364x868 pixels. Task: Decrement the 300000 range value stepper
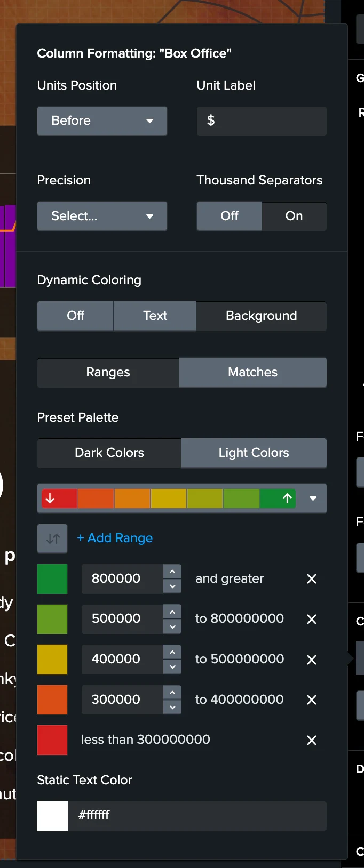pyautogui.click(x=172, y=707)
